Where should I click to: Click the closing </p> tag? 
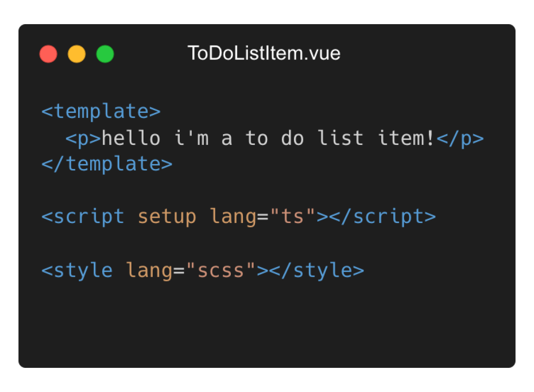click(x=460, y=138)
